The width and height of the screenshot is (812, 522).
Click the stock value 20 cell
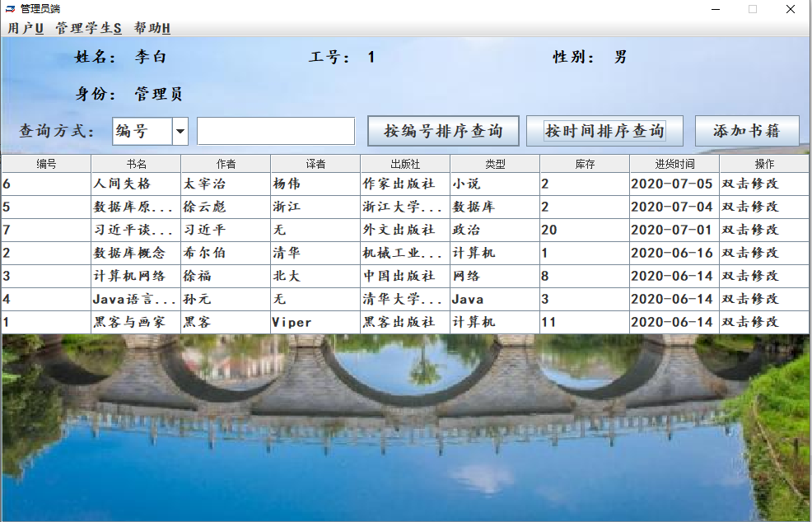(585, 230)
